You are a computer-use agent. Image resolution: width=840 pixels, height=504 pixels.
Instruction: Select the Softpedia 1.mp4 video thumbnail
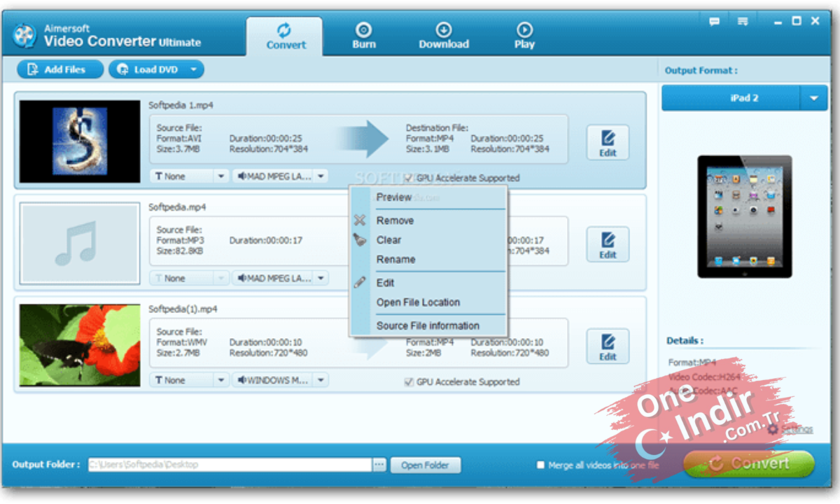(x=80, y=141)
